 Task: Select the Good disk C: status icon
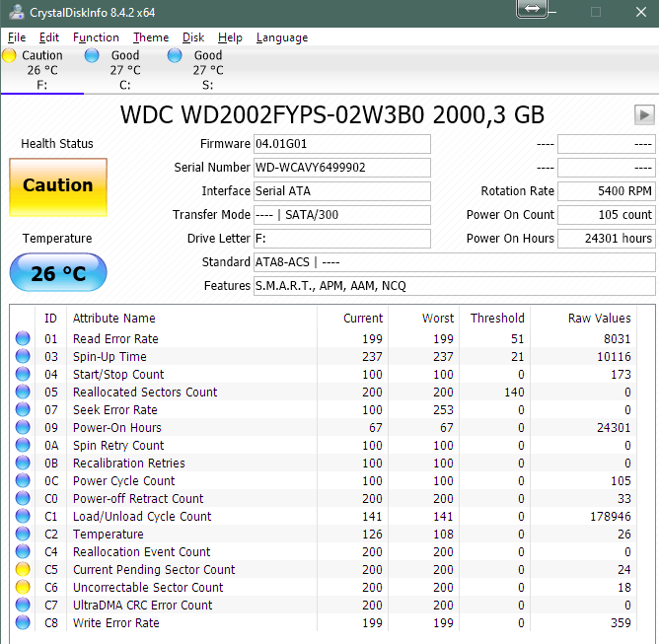coord(93,56)
